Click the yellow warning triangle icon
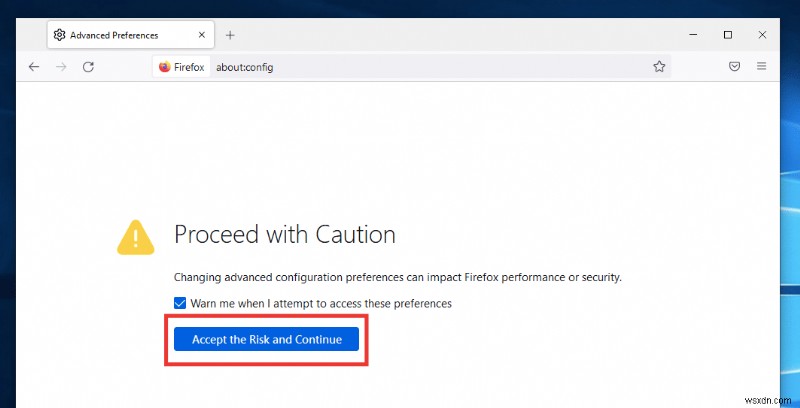The height and width of the screenshot is (408, 800). [x=134, y=236]
